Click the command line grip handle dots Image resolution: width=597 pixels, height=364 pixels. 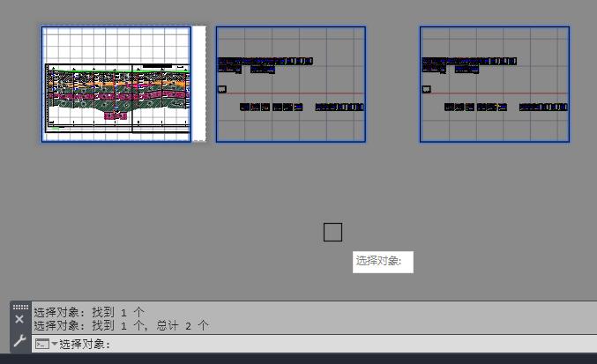[20, 307]
